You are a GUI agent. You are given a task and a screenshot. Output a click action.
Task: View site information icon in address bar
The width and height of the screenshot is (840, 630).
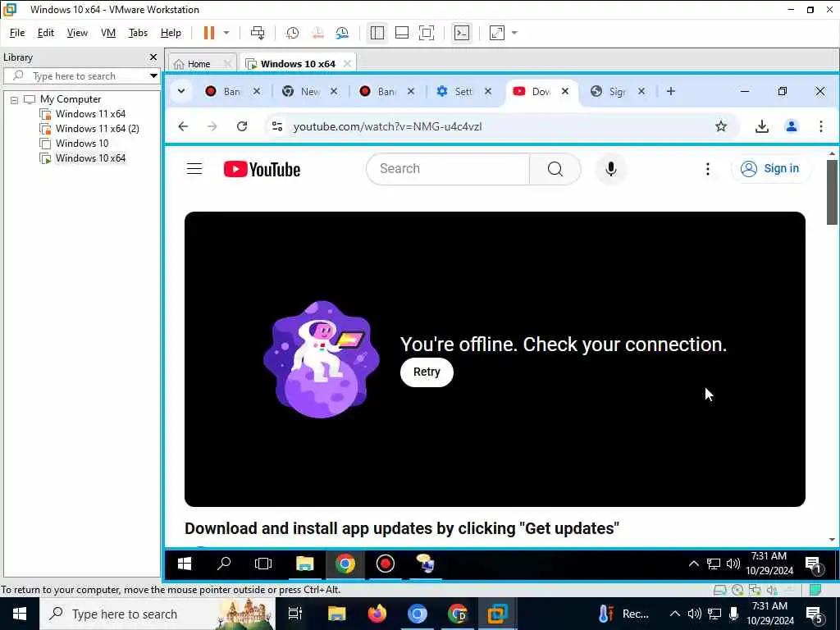(x=277, y=126)
